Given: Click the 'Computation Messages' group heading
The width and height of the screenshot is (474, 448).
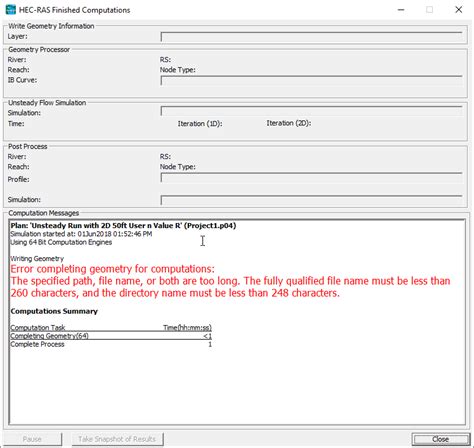Looking at the screenshot, I should [44, 213].
